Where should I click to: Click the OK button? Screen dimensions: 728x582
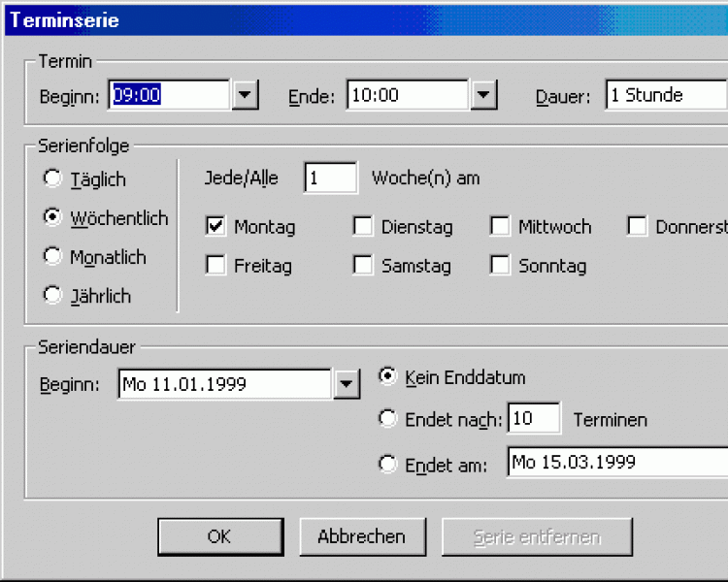coord(218,536)
